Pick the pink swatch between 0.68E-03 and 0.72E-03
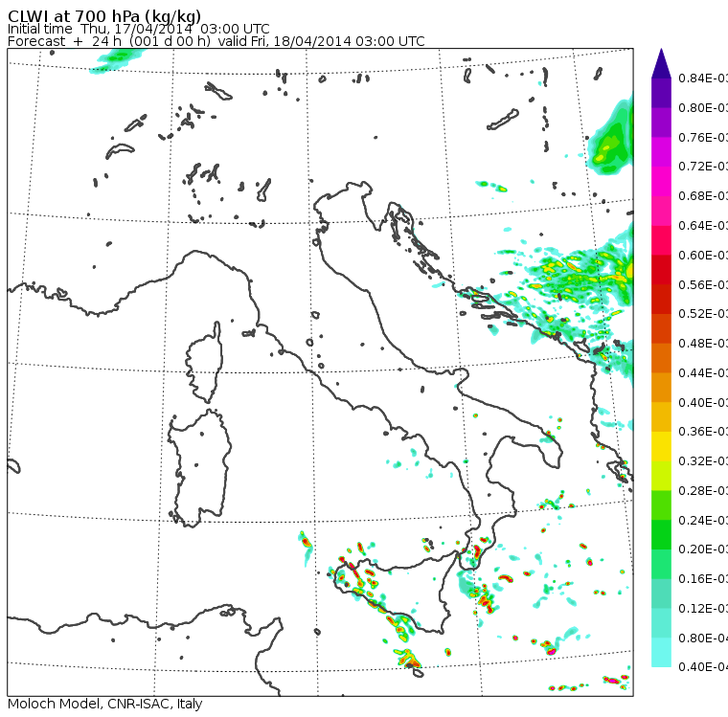 tap(661, 182)
